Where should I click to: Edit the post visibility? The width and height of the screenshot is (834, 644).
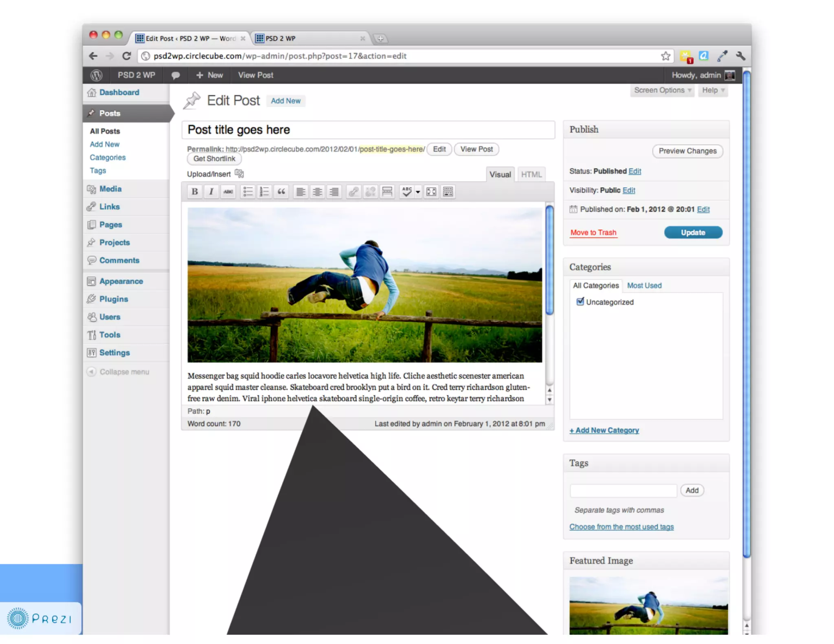tap(629, 190)
